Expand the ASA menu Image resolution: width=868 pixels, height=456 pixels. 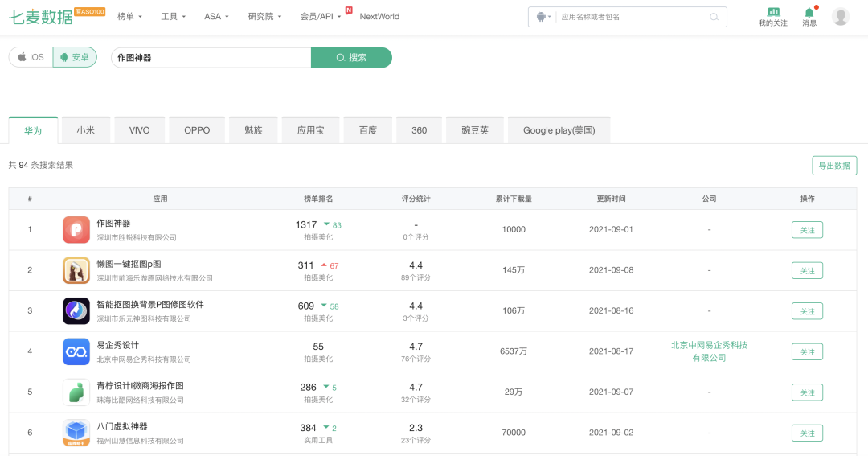pyautogui.click(x=216, y=17)
